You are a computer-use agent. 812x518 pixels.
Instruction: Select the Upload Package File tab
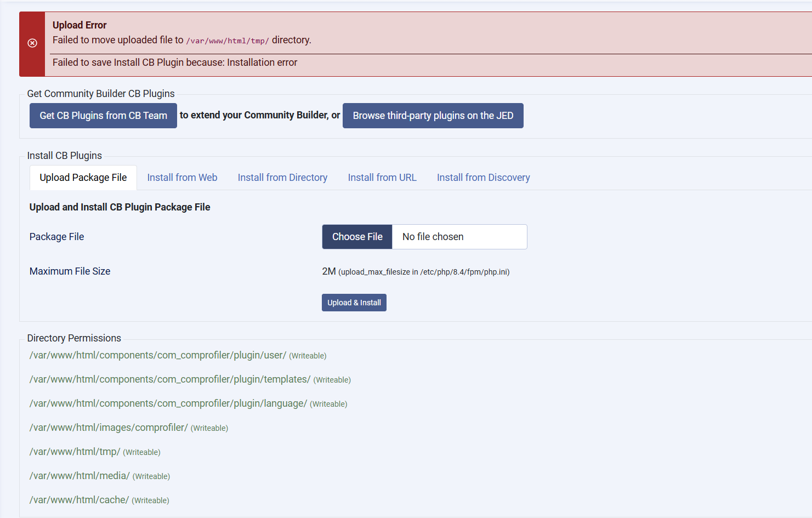(x=83, y=178)
